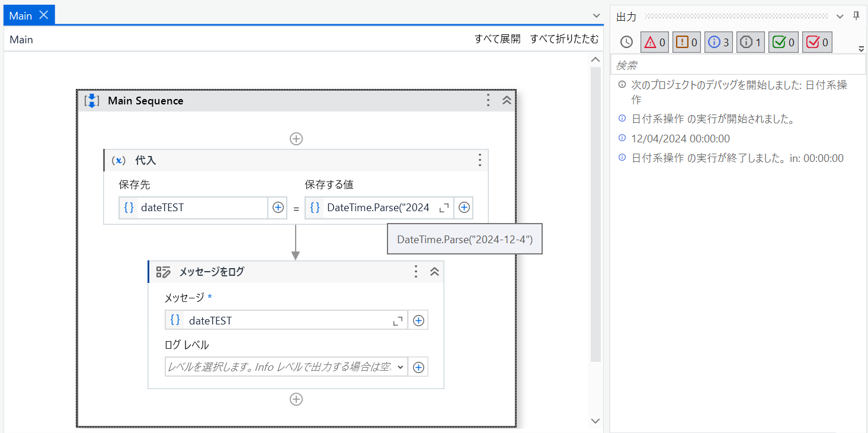Click the メッセージをログ activity icon

coord(163,272)
